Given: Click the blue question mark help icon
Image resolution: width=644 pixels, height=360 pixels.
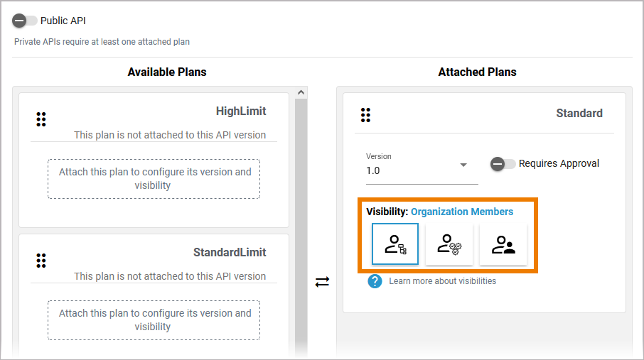Looking at the screenshot, I should pyautogui.click(x=375, y=281).
